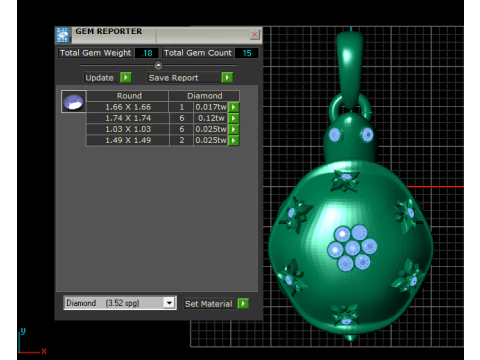This screenshot has width=480, height=360.
Task: Click the 0.12tw weight cell
Action: 211,118
